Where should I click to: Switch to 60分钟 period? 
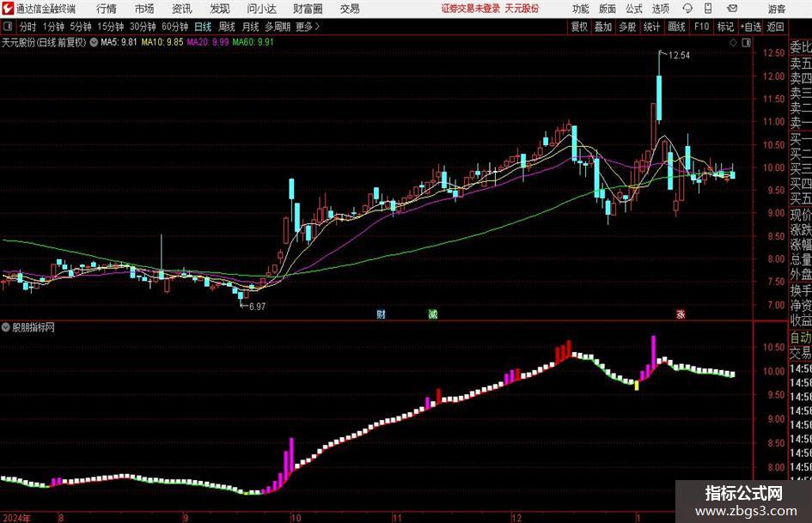pos(174,27)
